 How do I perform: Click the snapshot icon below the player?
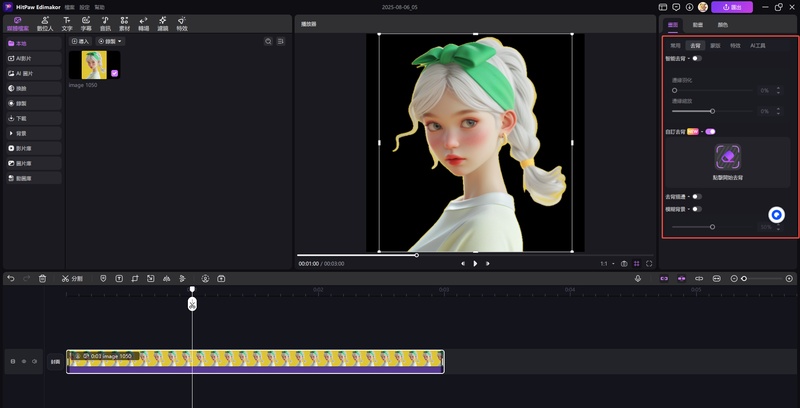624,264
